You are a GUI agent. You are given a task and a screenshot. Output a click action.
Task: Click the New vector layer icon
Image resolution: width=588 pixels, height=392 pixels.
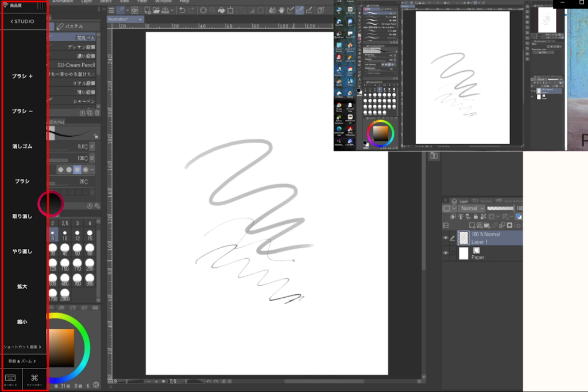click(479, 225)
